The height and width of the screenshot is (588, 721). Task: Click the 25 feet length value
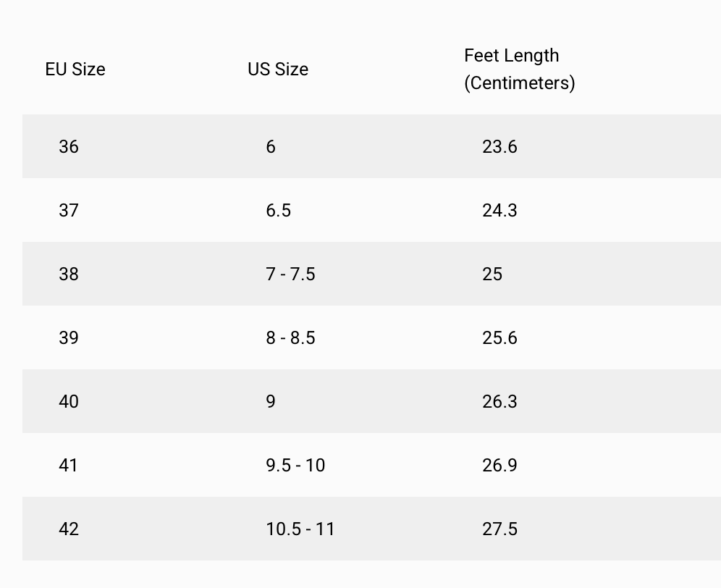[x=492, y=274]
